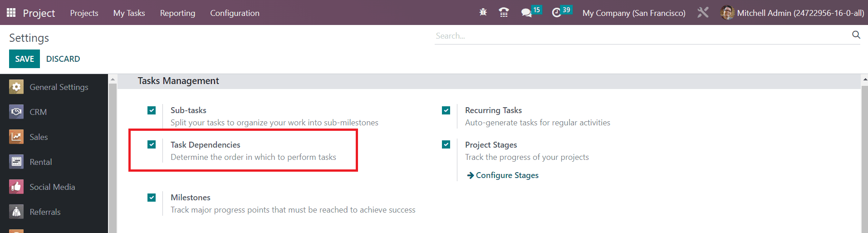
Task: Click the debug bug icon
Action: coord(483,12)
